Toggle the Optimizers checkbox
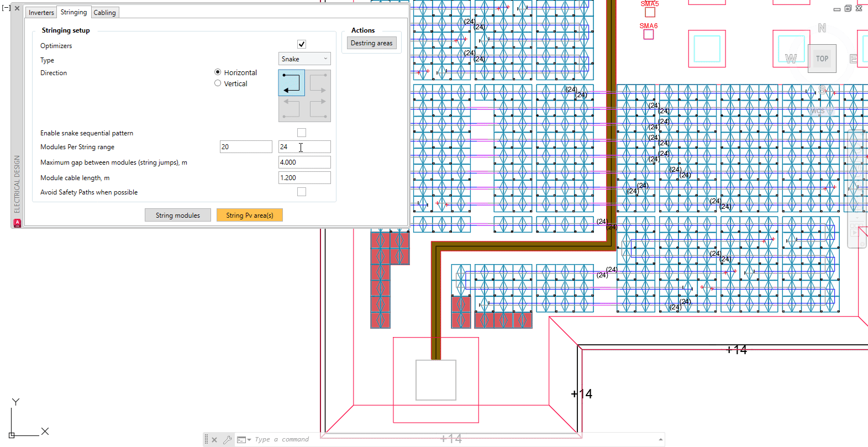 (x=302, y=44)
